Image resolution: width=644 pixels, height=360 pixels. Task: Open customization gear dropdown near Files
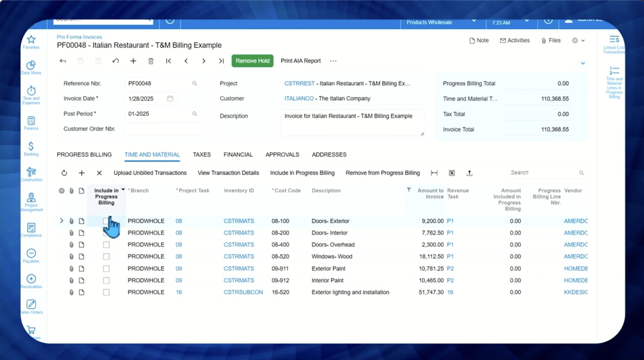(x=578, y=40)
